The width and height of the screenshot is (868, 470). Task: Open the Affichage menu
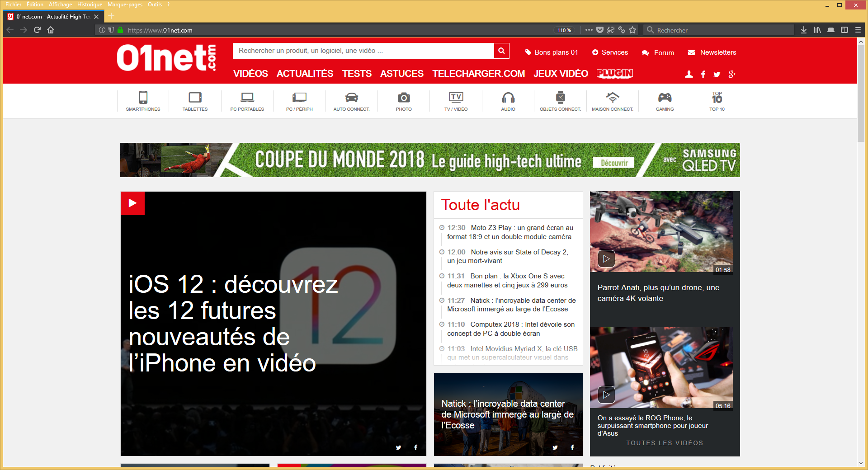[x=60, y=5]
